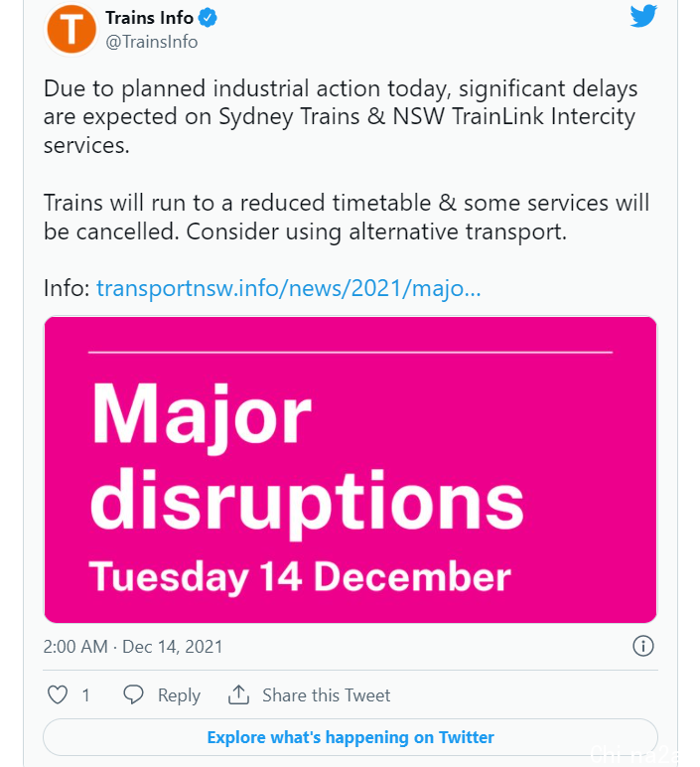The image size is (700, 767).
Task: Open the orange T profile avatar
Action: click(71, 29)
